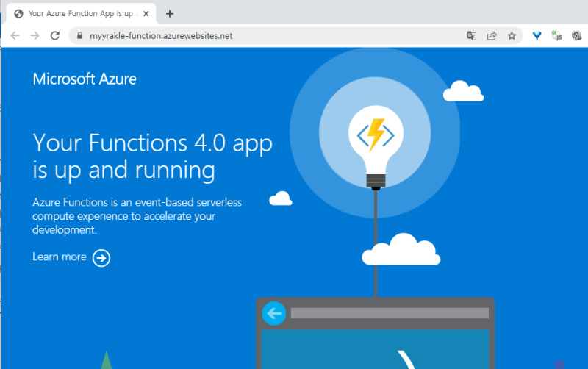Go forward with the browser forward arrow
The height and width of the screenshot is (369, 588).
(35, 35)
